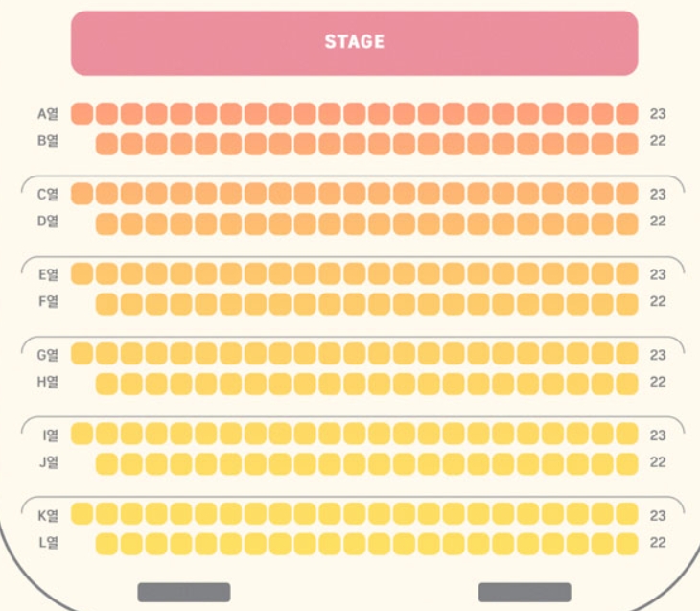Pick the last seat in row C열
The image size is (700, 611).
pos(627,194)
